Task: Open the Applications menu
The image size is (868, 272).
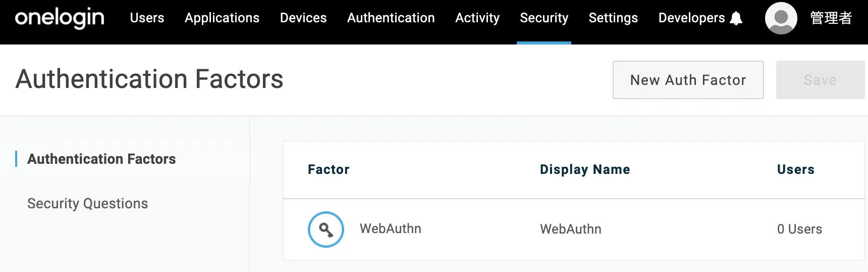Action: coord(222,18)
